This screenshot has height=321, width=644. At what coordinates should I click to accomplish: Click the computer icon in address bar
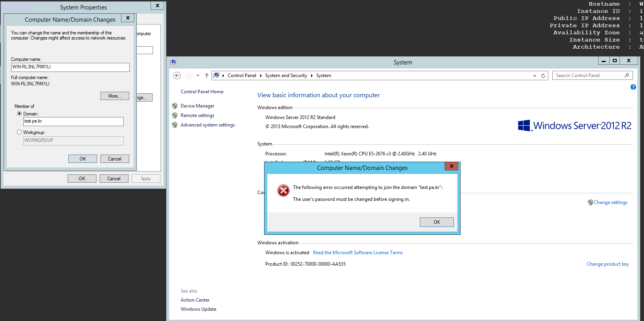pos(216,75)
